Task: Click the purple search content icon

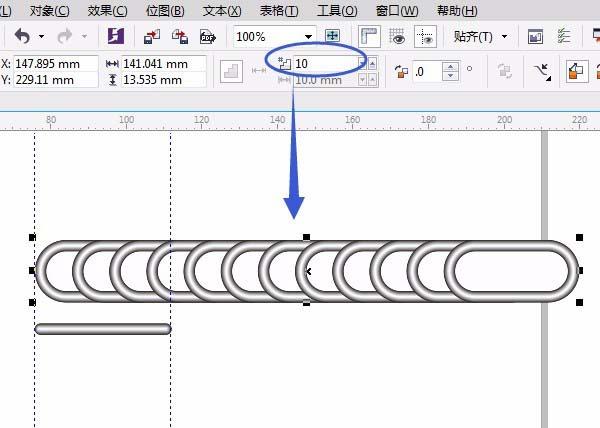Action: tap(116, 37)
